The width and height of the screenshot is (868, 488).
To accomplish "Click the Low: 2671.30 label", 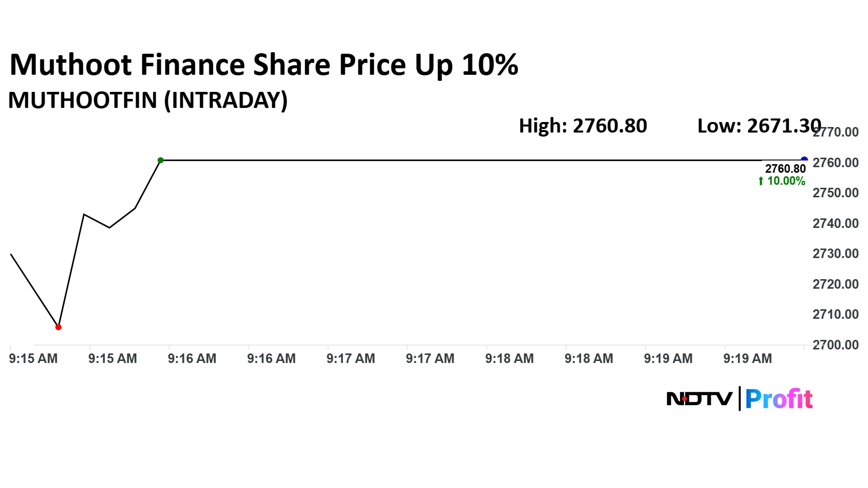I will point(758,126).
